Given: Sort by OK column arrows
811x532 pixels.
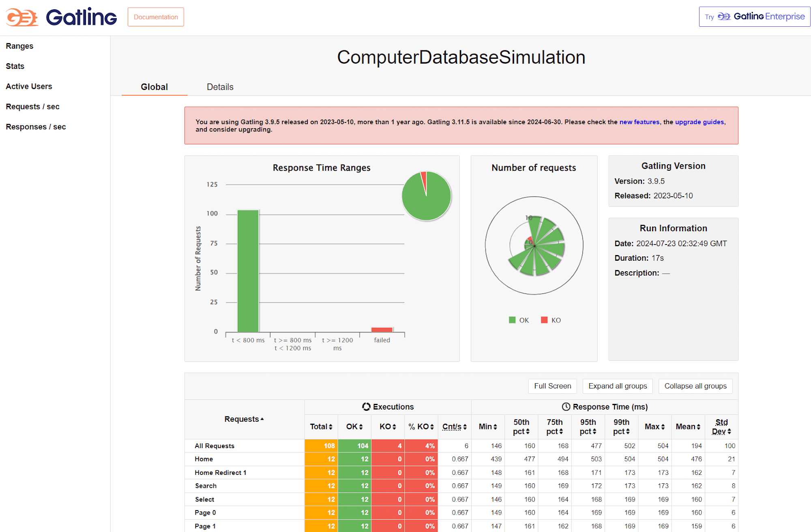Looking at the screenshot, I should pyautogui.click(x=361, y=427).
